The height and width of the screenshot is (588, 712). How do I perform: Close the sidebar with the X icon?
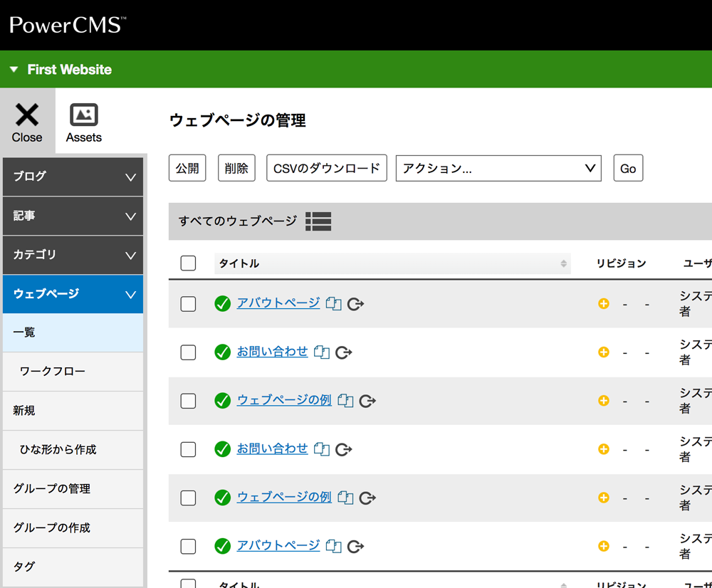pos(27,115)
